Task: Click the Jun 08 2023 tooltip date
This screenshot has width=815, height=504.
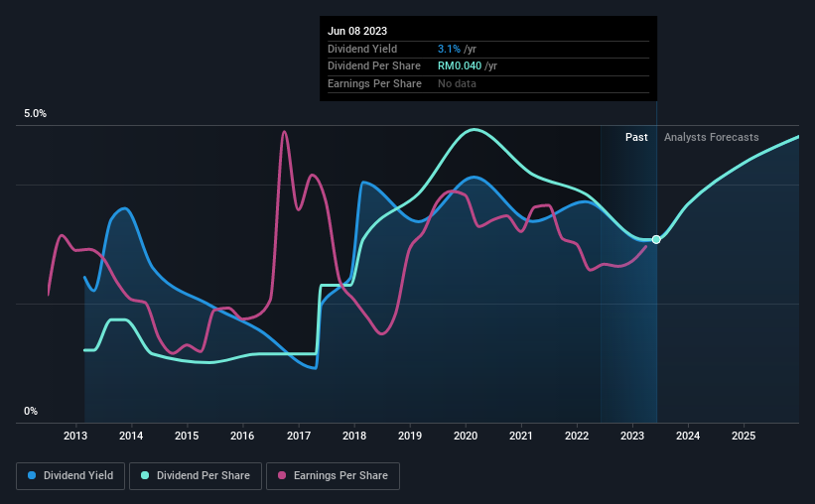Action: [357, 31]
